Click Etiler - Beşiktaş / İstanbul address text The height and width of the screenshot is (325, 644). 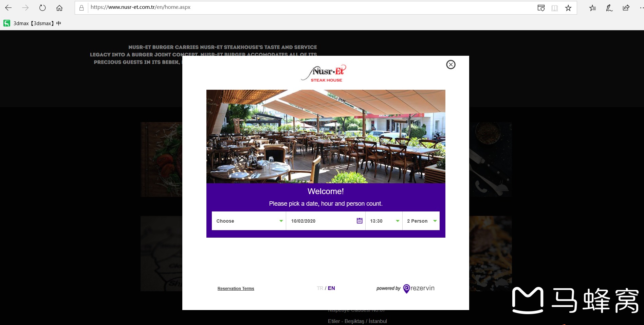point(357,321)
